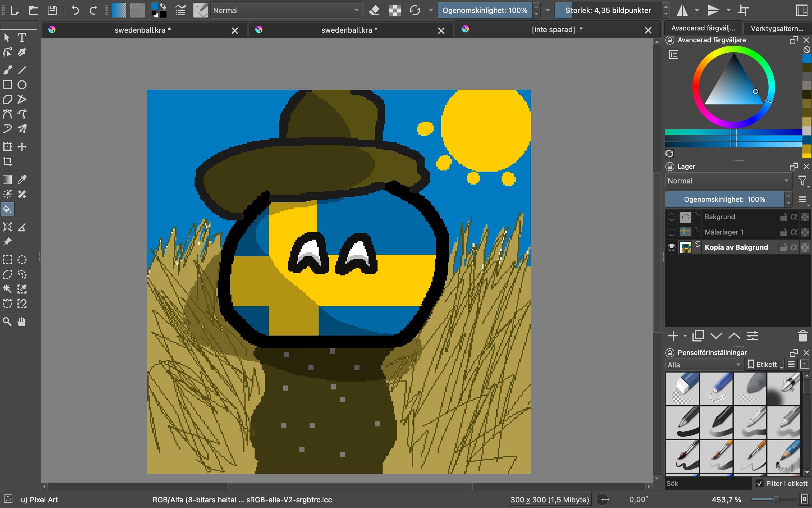
Task: Redo the last action
Action: [x=93, y=10]
